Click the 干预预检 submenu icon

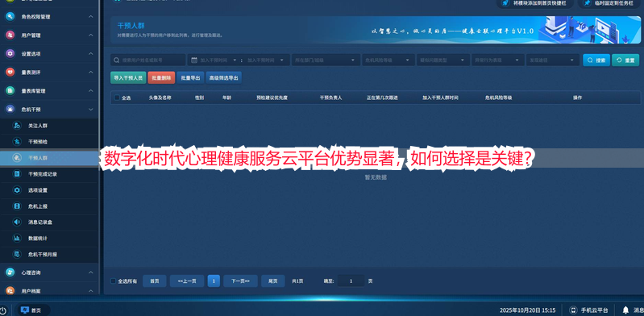click(17, 142)
